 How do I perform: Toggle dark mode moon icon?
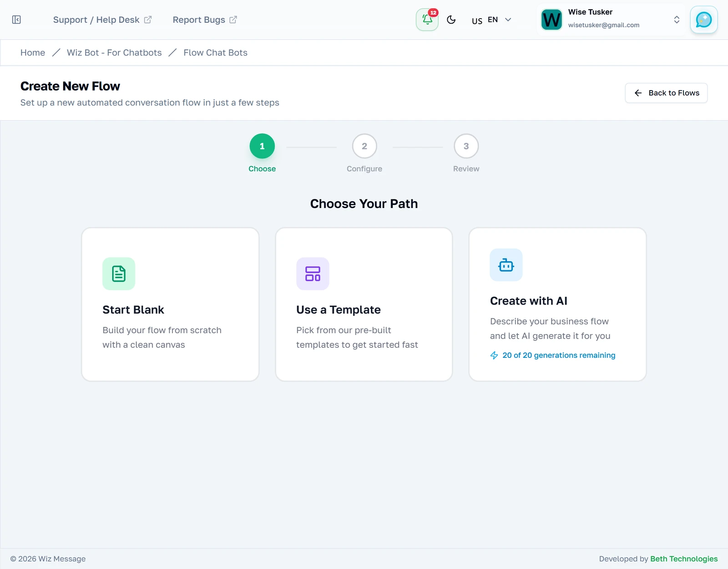point(451,20)
